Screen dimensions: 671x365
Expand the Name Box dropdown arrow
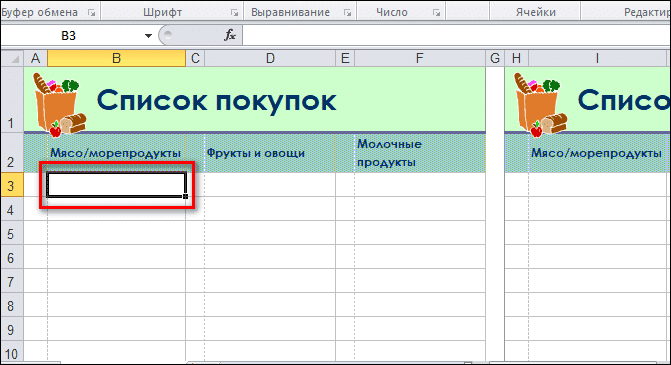tap(148, 36)
